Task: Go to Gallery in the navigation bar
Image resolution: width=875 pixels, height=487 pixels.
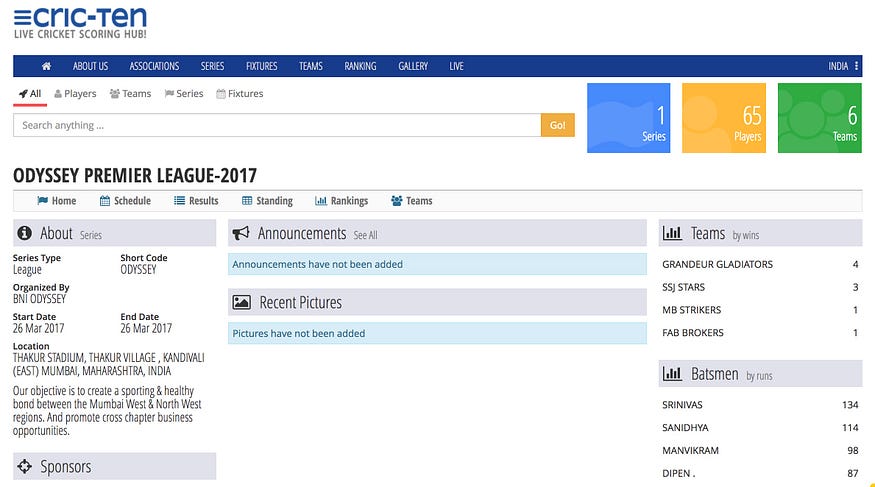Action: click(x=413, y=66)
